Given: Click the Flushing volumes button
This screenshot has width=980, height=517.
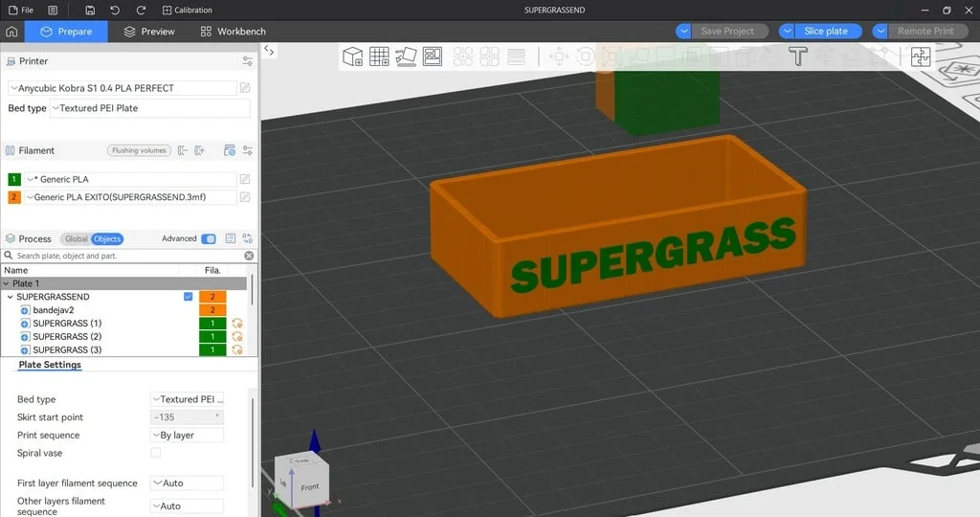Looking at the screenshot, I should (139, 150).
